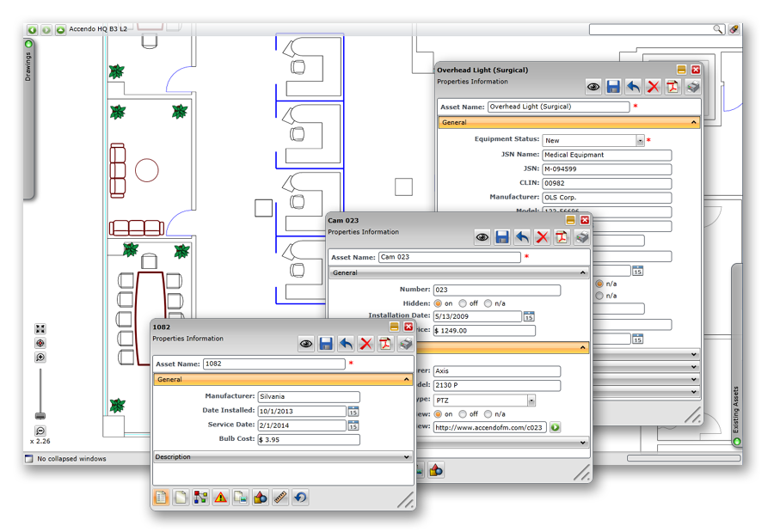Open calendar picker for Date Installed
This screenshot has width=774, height=532.
353,411
